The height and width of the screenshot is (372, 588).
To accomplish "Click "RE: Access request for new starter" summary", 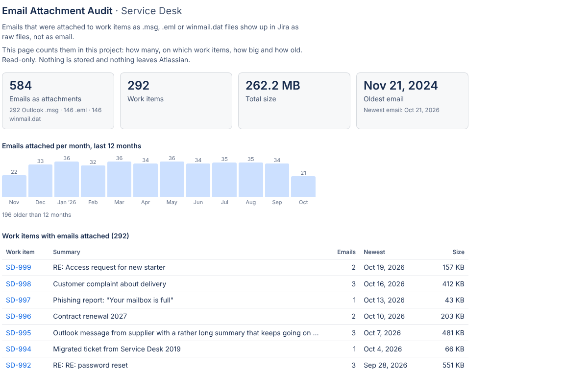I will 109,267.
